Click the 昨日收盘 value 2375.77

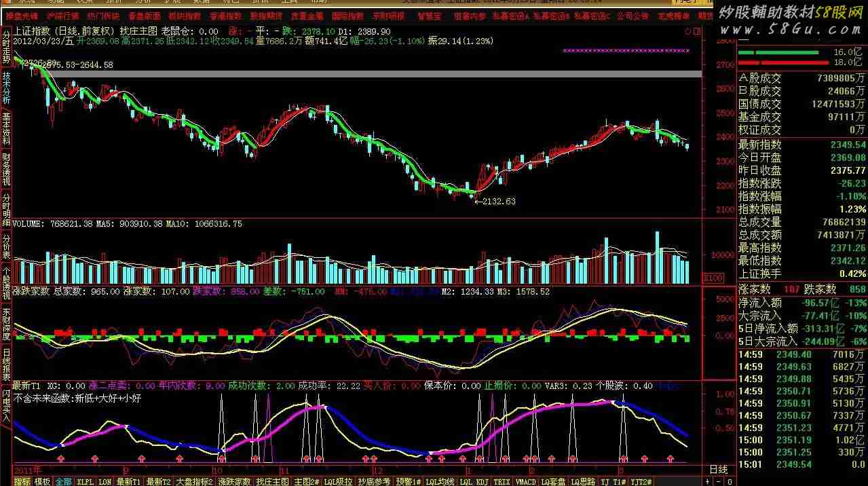click(x=848, y=170)
